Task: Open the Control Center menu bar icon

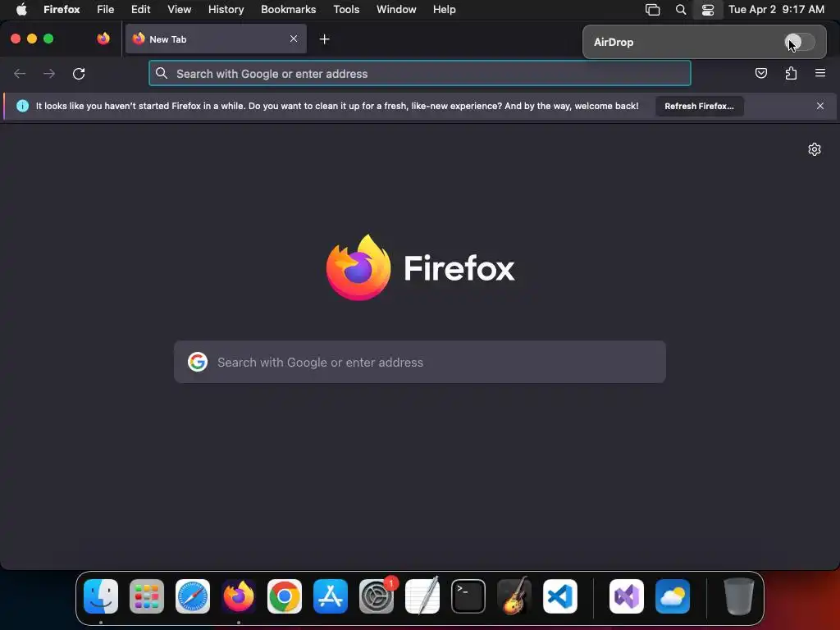Action: [708, 10]
